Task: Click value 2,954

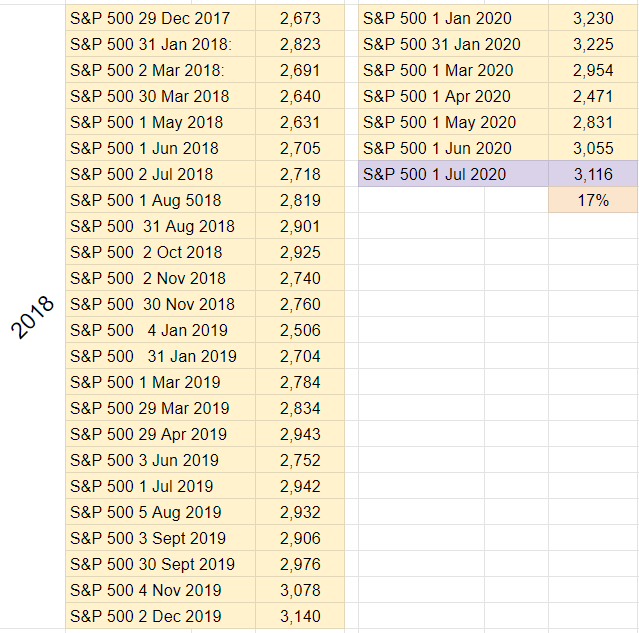Action: pyautogui.click(x=593, y=70)
